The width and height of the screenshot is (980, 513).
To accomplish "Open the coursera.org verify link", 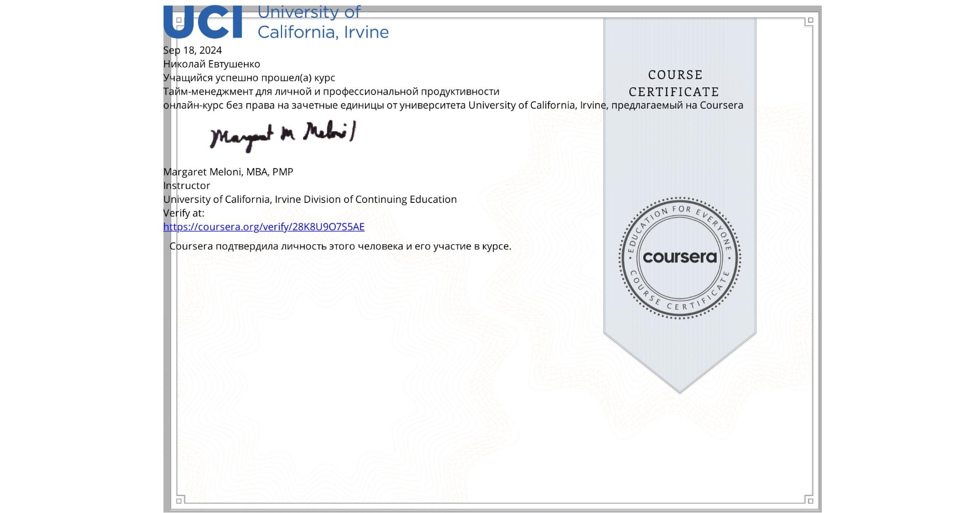I will pos(264,227).
